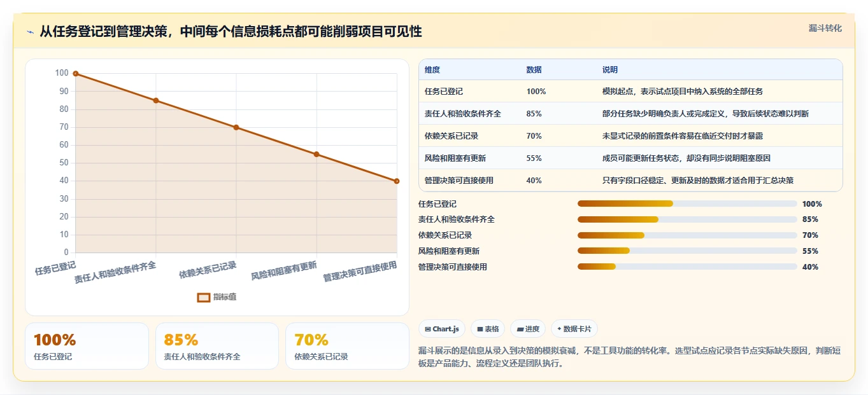Screen dimensions: 868x395
Task: Click the 55% label beside the progress bar
Action: 810,251
